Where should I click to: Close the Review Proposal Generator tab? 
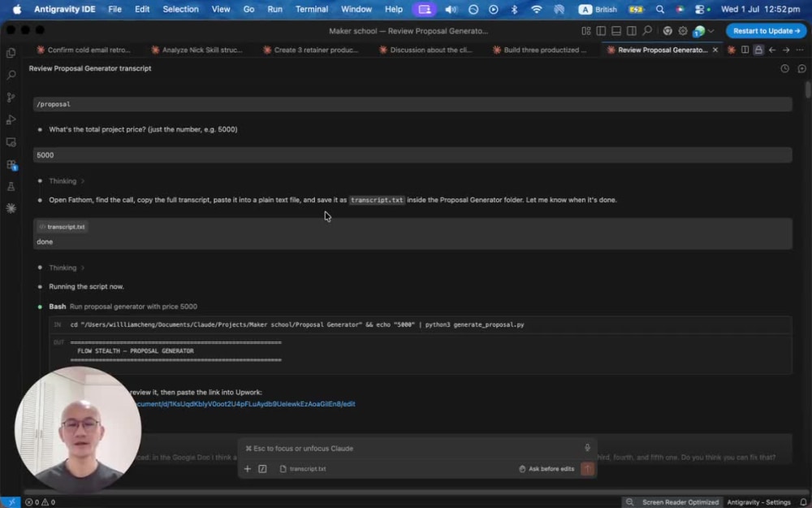[715, 50]
